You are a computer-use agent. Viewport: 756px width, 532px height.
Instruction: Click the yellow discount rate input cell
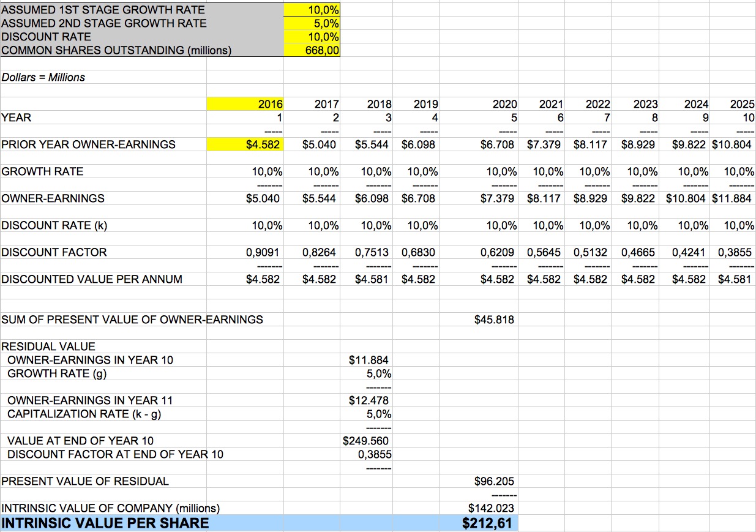click(312, 37)
